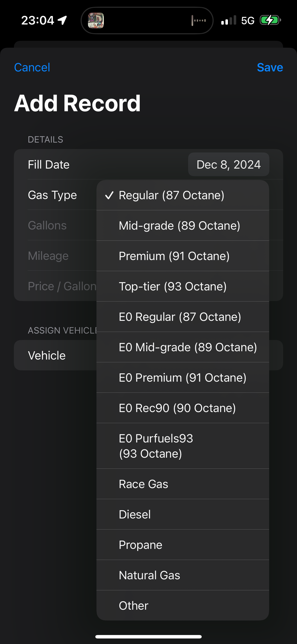Select Diesel fuel type
This screenshot has height=644, width=297.
point(183,515)
